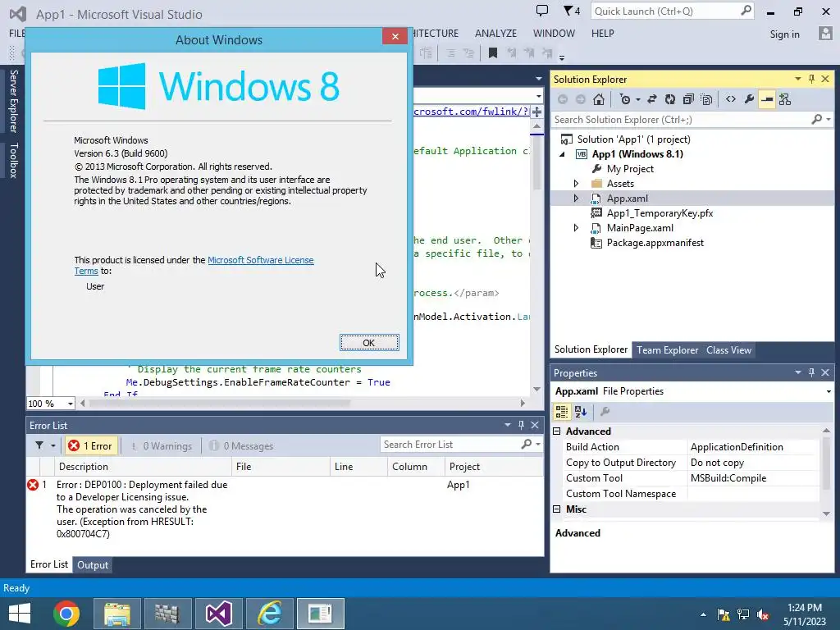
Task: Click Categorized view icon in Properties
Action: 561,412
